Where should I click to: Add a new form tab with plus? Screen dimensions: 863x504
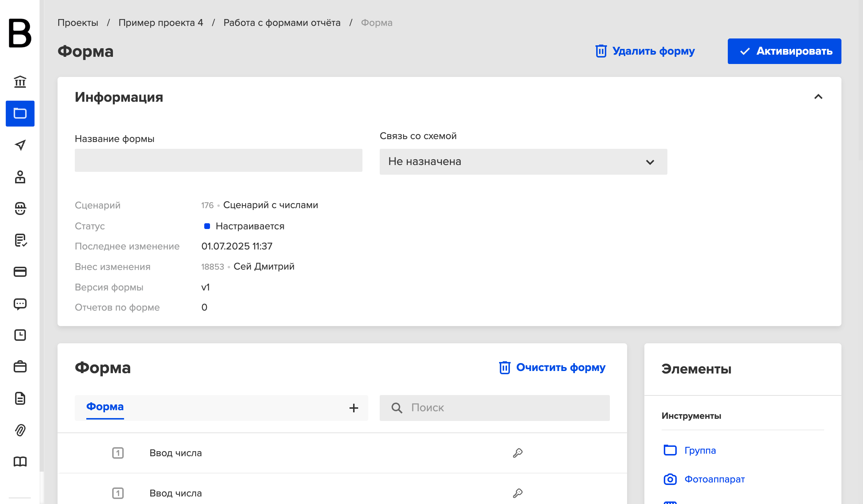[x=354, y=408]
